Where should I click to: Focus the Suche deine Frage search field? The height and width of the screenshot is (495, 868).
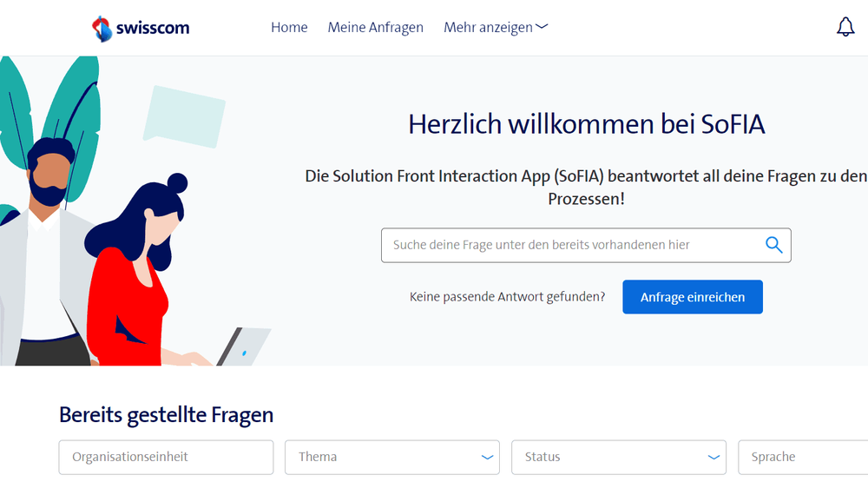pyautogui.click(x=586, y=245)
